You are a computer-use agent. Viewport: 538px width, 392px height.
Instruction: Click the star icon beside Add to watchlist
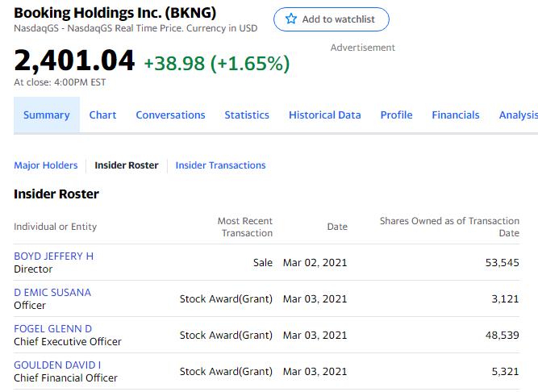coord(291,19)
